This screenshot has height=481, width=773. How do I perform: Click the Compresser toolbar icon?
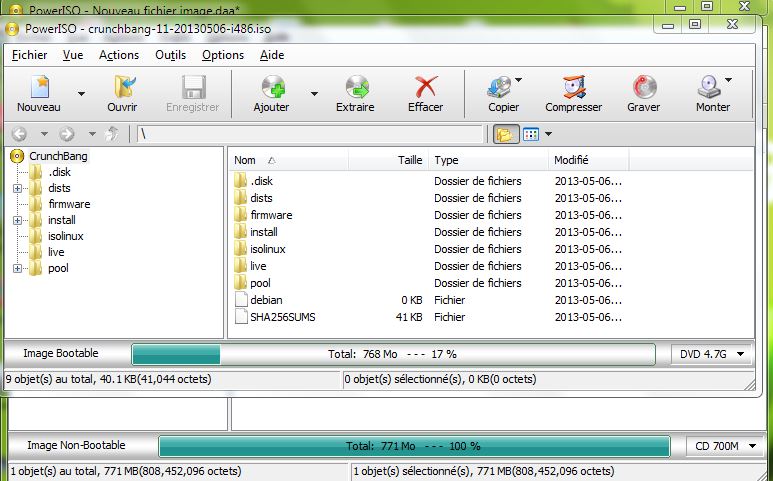[574, 87]
